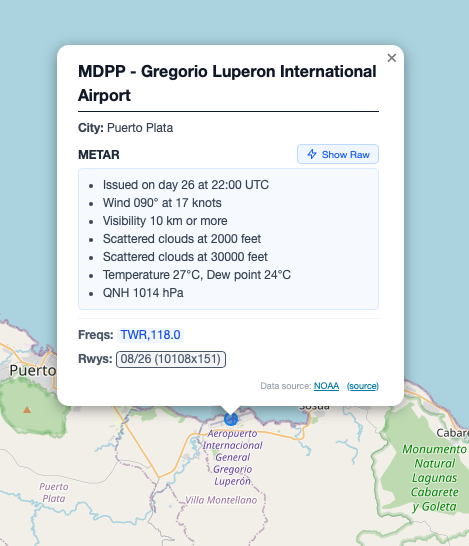
Task: Click the METAR heading
Action: (99, 155)
